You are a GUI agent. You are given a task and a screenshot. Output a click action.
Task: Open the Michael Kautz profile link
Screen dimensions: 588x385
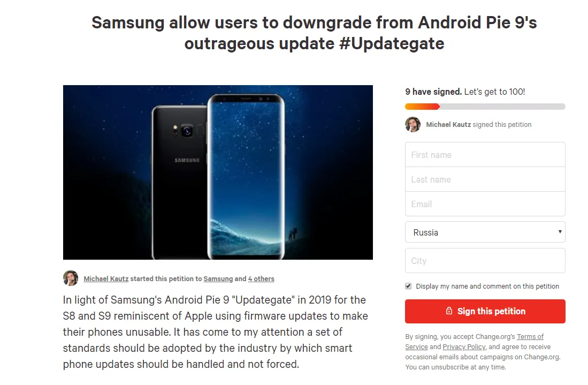point(106,279)
